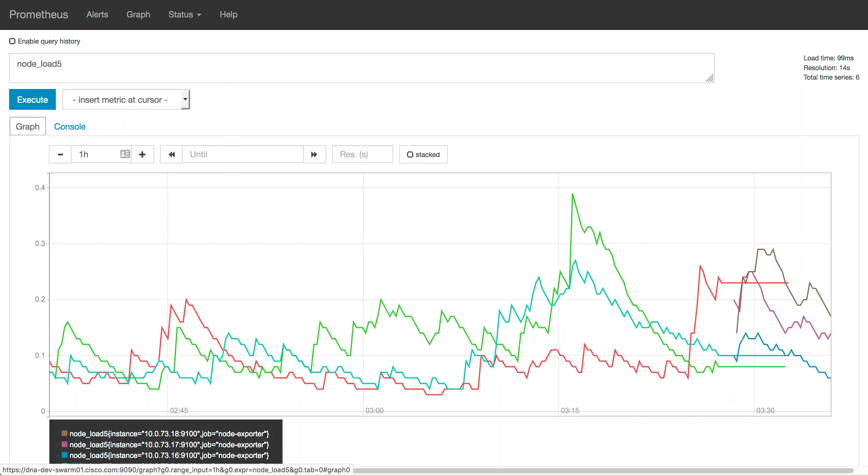The image size is (868, 475).
Task: Toggle the stacked graph checkbox
Action: (410, 154)
